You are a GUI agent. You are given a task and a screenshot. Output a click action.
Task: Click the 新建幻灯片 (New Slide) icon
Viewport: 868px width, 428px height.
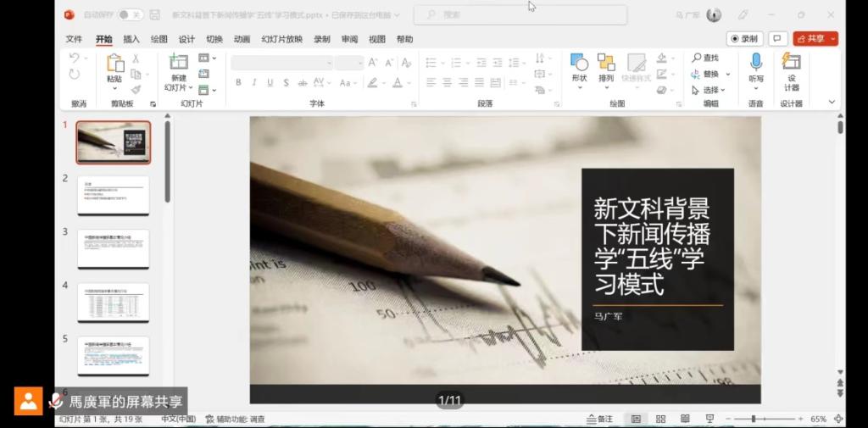[178, 63]
